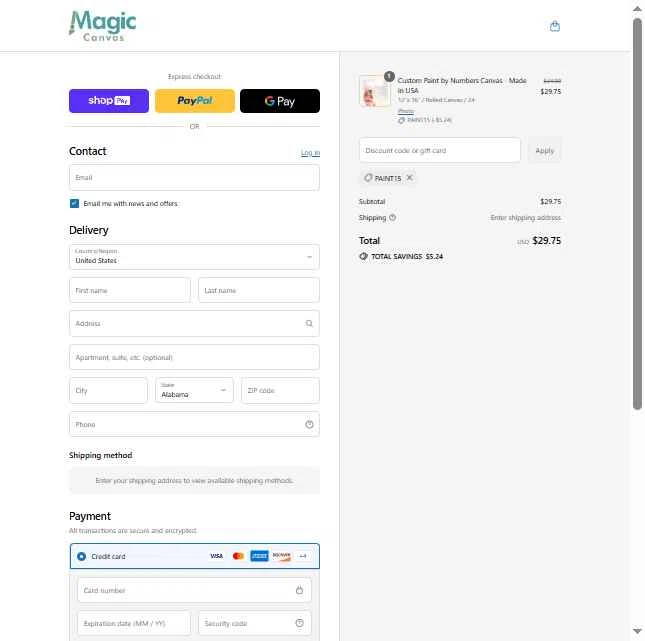This screenshot has width=645, height=641.
Task: Focus the City field
Action: click(108, 390)
